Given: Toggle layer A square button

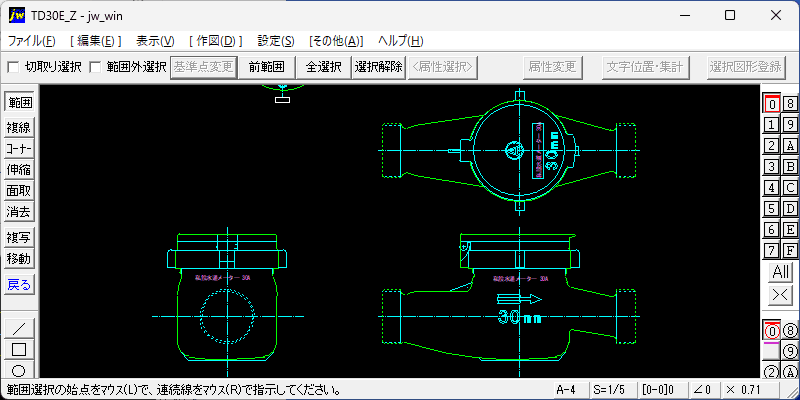Looking at the screenshot, I should click(x=790, y=145).
